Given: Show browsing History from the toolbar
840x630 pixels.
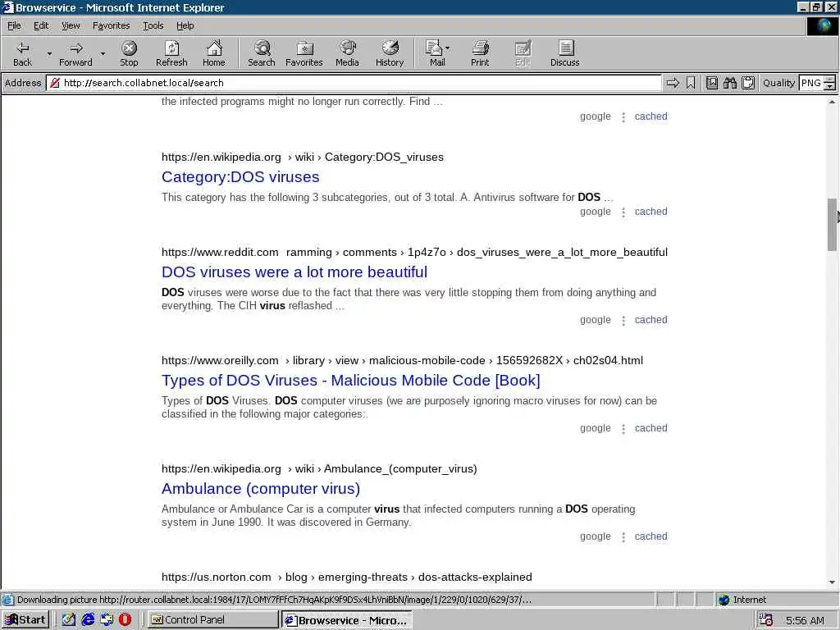Looking at the screenshot, I should tap(390, 53).
